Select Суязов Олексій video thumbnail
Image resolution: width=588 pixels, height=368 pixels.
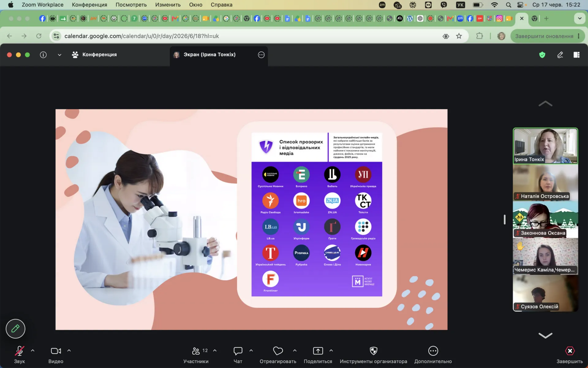pos(545,293)
